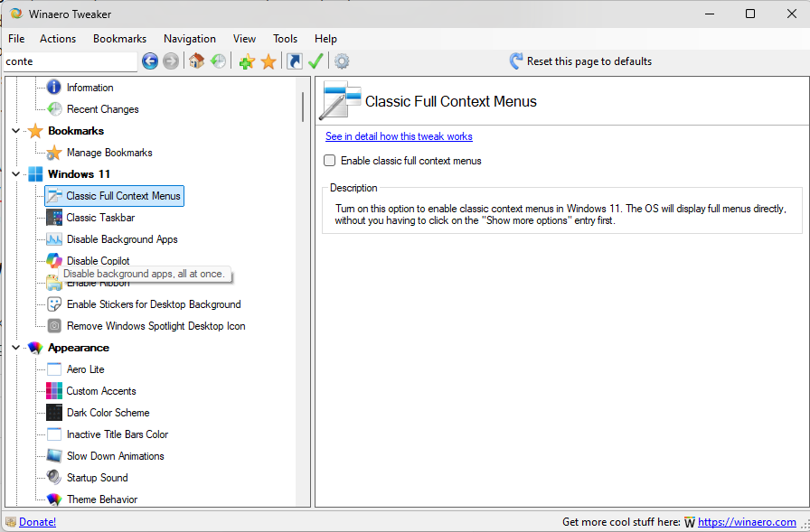Image resolution: width=810 pixels, height=532 pixels.
Task: Open the Dark Color Scheme tweak
Action: [x=108, y=412]
